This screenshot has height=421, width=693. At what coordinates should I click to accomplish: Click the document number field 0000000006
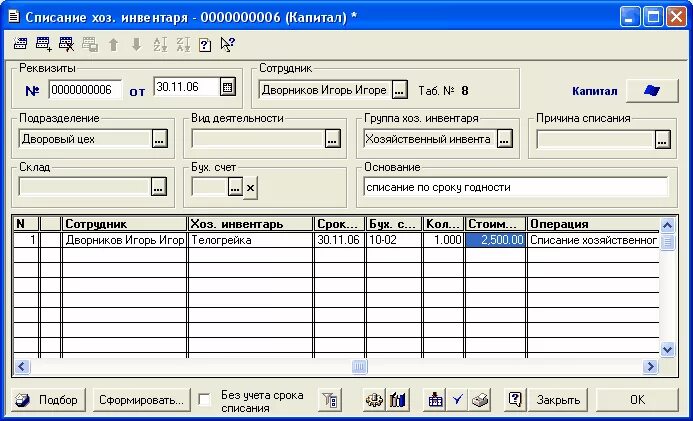85,90
